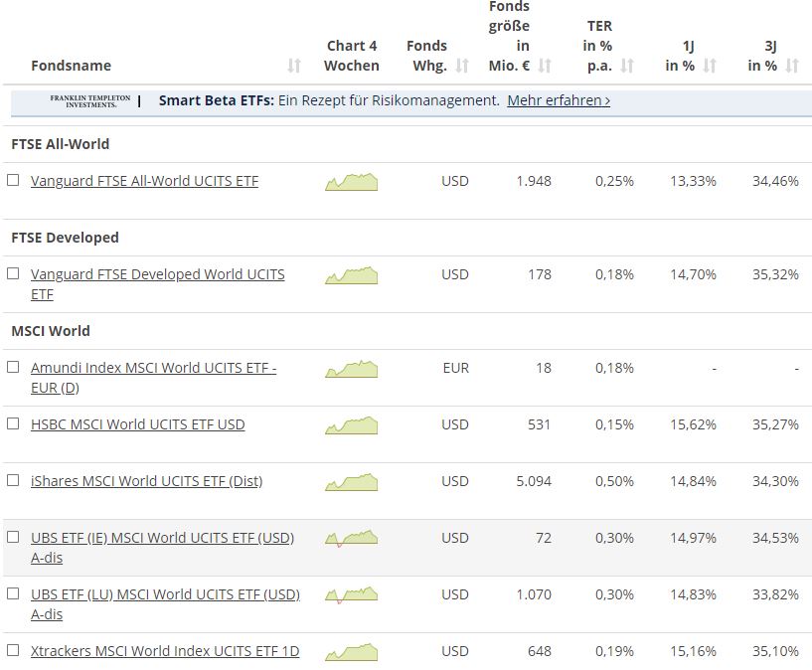
Task: Open iShares MSCI World UCITS ETF (Dist) link
Action: click(x=146, y=481)
